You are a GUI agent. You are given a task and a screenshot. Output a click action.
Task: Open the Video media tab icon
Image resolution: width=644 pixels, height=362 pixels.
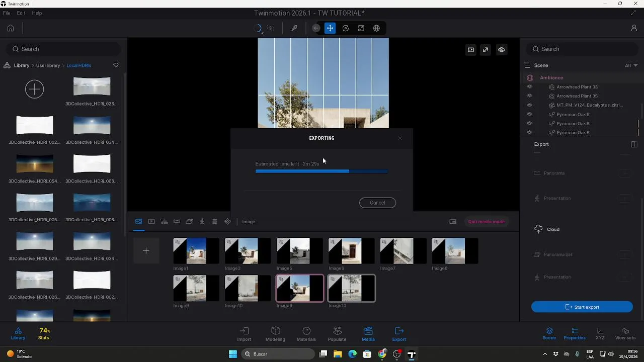click(x=151, y=221)
